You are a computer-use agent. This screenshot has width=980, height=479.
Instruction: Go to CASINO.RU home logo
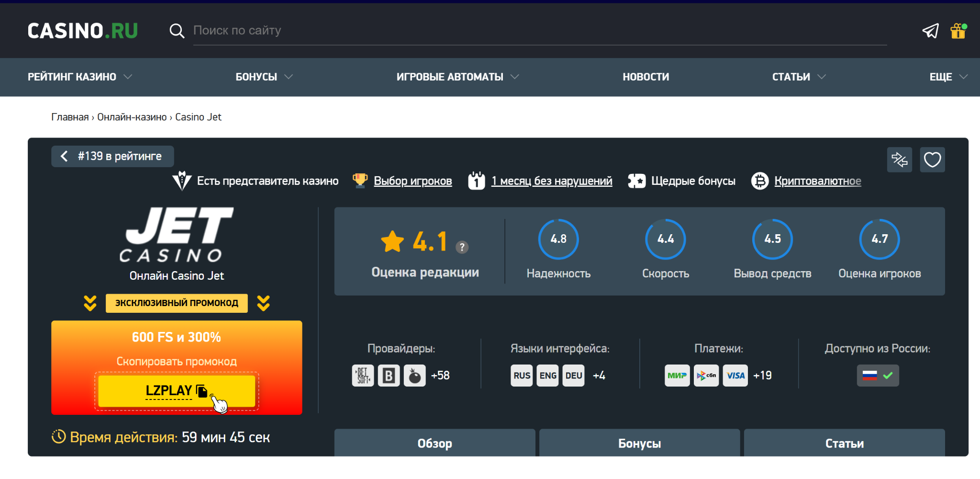83,31
